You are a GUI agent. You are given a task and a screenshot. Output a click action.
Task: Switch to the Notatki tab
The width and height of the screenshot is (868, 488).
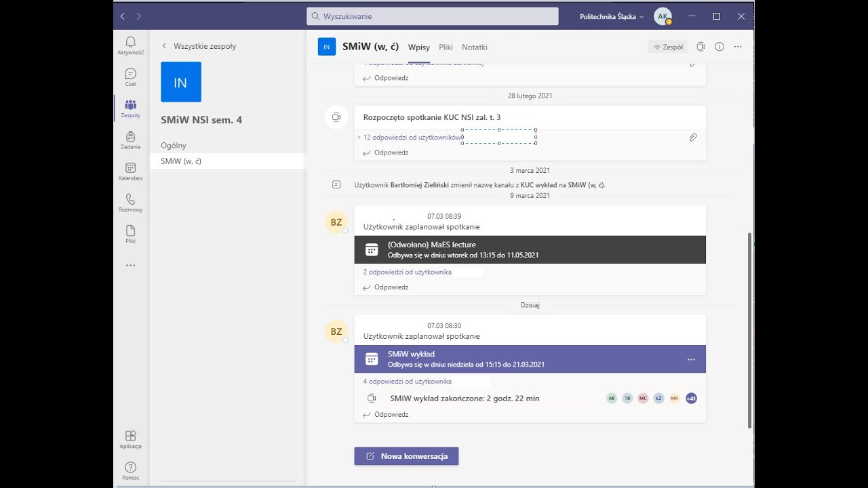475,47
